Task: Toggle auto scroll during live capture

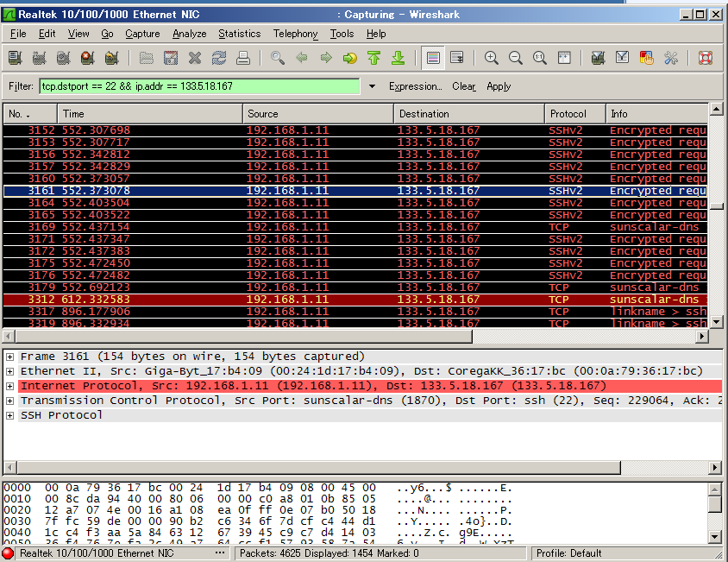Action: (457, 58)
